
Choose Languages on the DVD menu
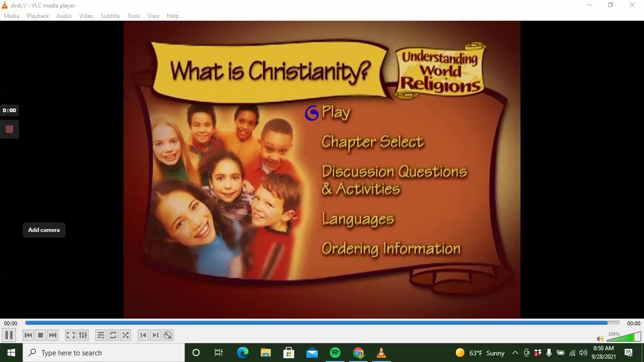(358, 220)
